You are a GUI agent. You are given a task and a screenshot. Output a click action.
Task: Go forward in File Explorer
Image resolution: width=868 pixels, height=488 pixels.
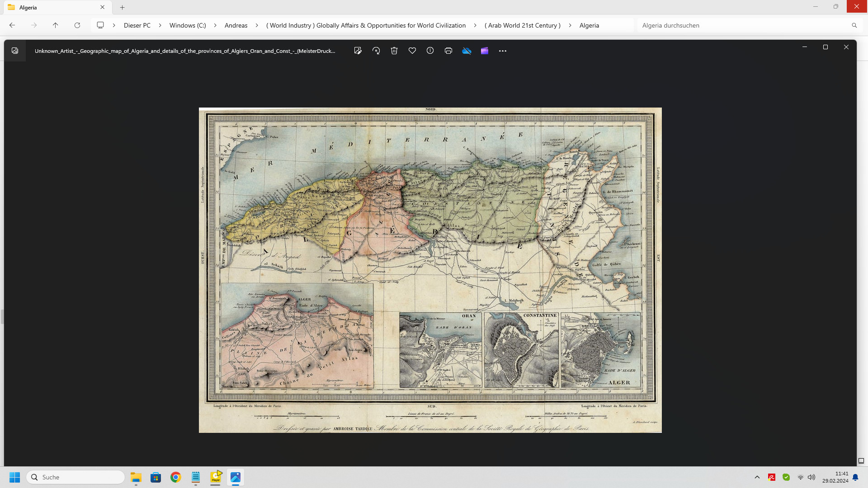click(x=34, y=25)
